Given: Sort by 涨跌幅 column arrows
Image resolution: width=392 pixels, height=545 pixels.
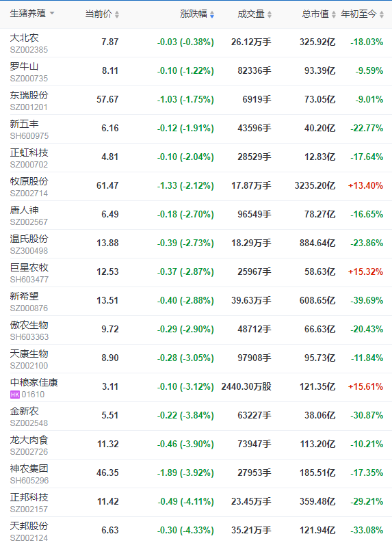Looking at the screenshot, I should tap(212, 14).
